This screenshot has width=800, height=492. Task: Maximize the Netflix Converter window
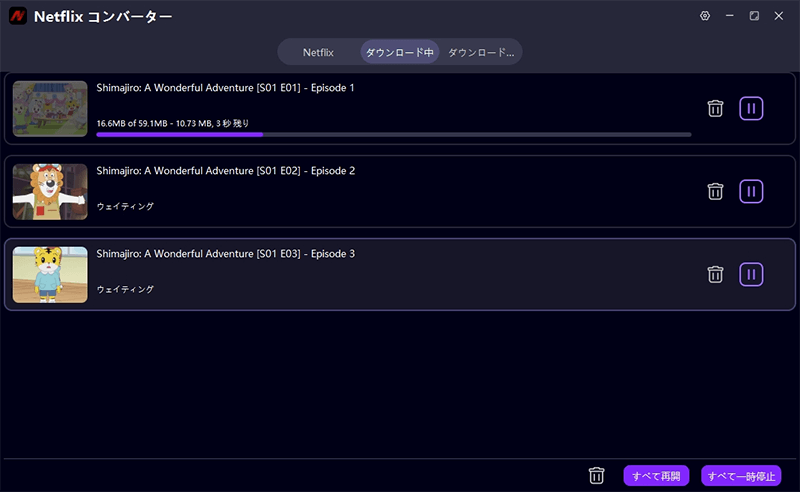754,17
